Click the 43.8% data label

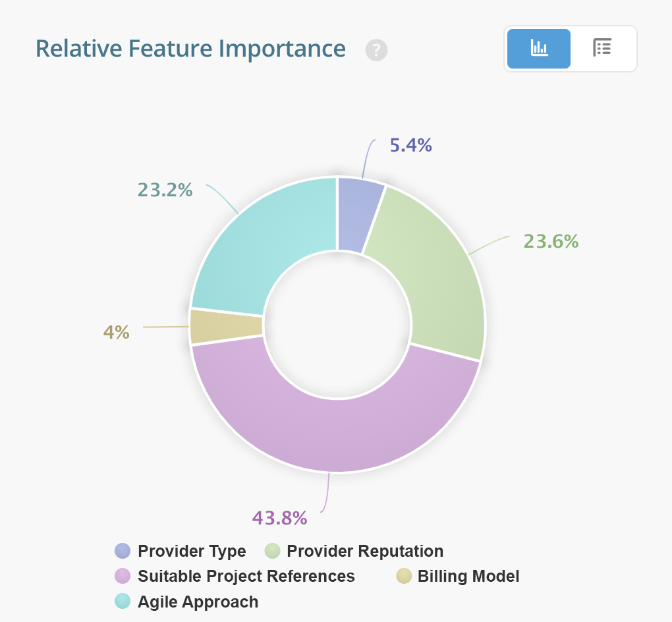click(279, 518)
